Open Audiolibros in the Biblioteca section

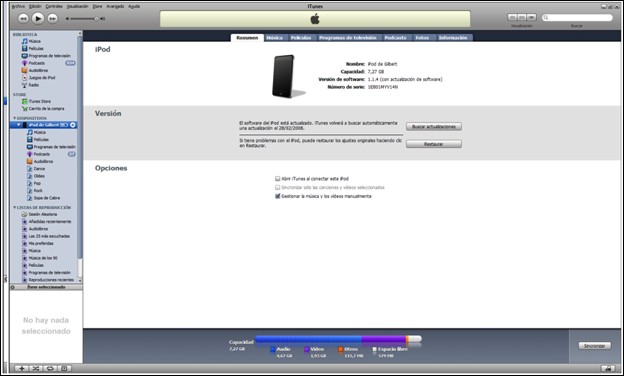point(35,70)
